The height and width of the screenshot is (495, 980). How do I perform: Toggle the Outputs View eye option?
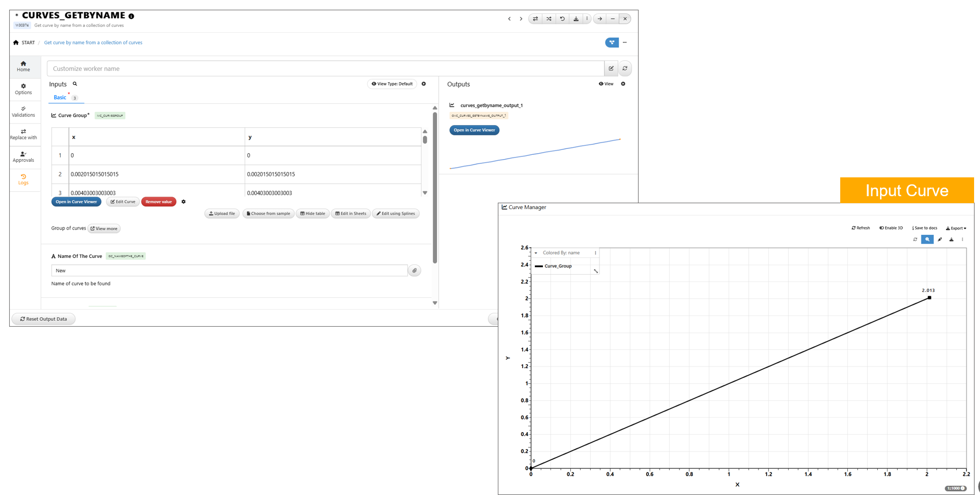pyautogui.click(x=606, y=84)
